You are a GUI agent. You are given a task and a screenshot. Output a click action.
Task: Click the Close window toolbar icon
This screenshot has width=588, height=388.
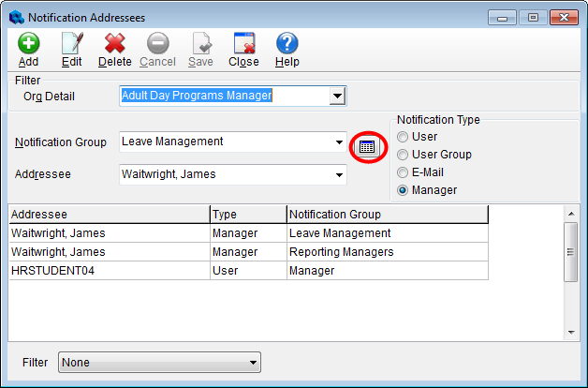click(x=243, y=44)
